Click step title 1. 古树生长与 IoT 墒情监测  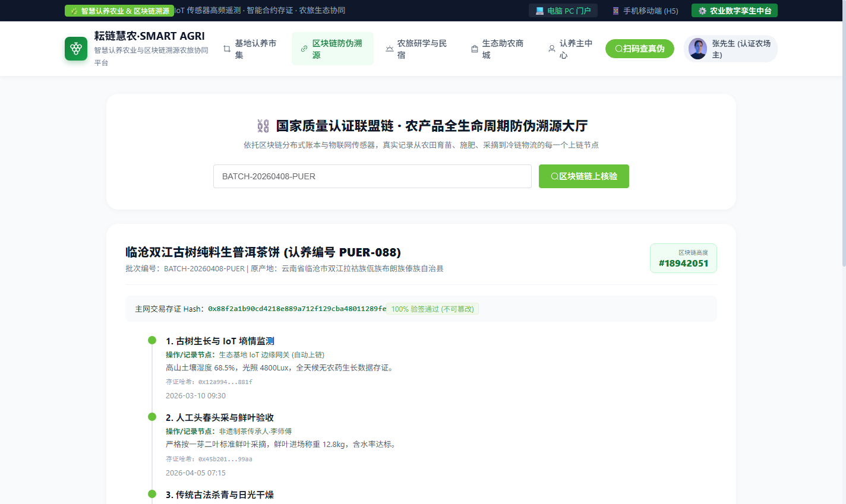(x=220, y=341)
